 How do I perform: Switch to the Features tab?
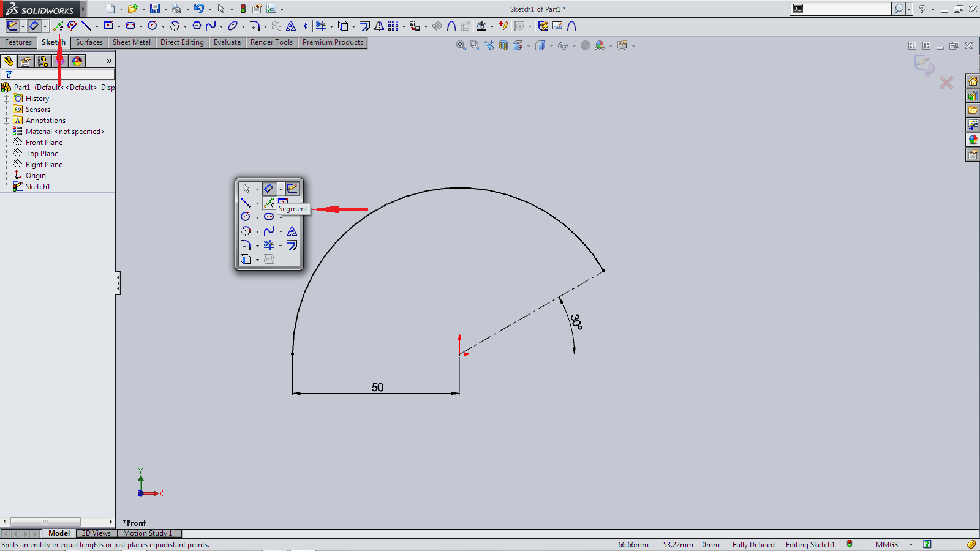[x=18, y=42]
